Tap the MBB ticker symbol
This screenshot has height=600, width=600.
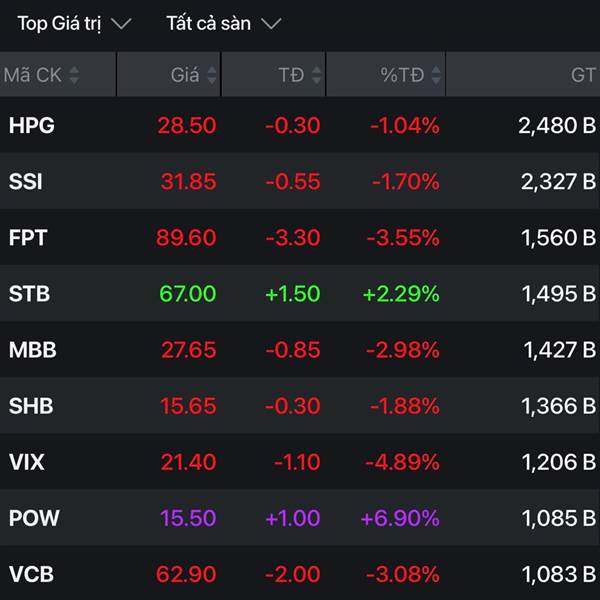33,350
